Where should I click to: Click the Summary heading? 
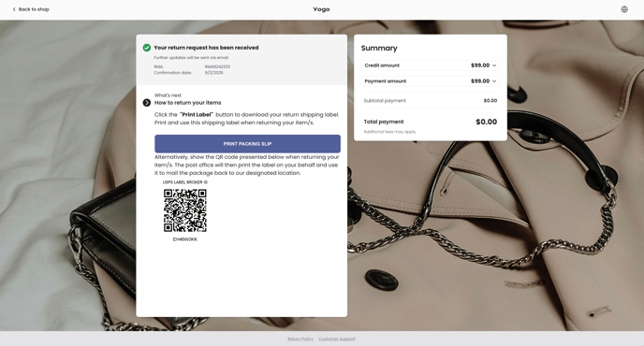[x=379, y=48]
